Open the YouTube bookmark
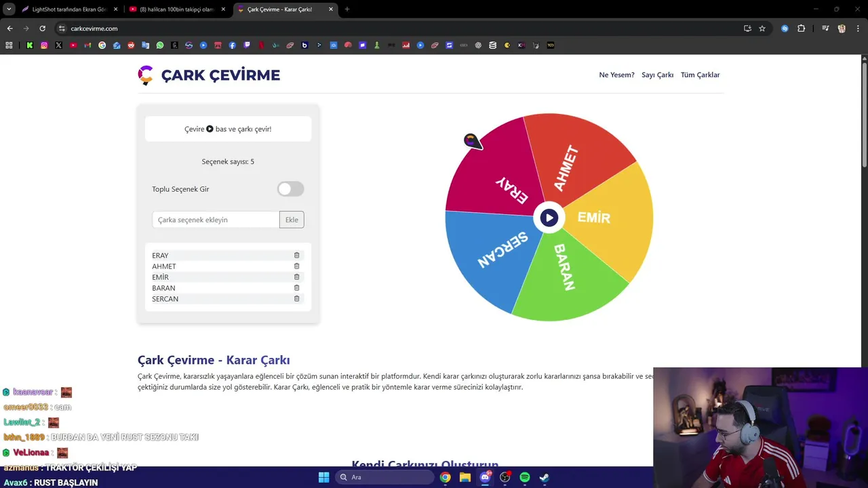Screen dimensions: 868x488 pos(73,45)
